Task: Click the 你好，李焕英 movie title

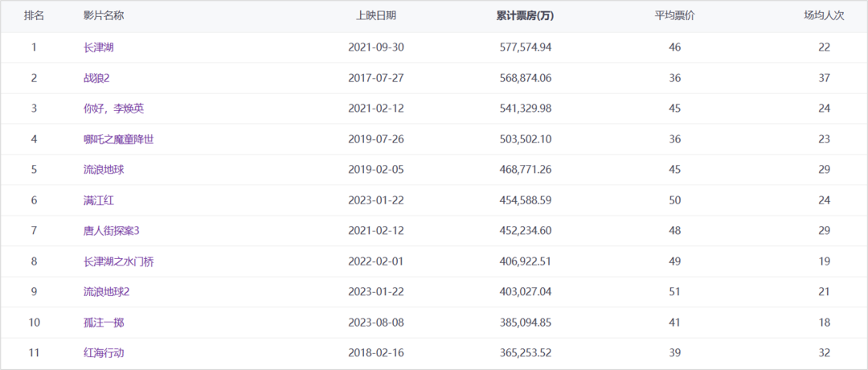Action: click(113, 109)
